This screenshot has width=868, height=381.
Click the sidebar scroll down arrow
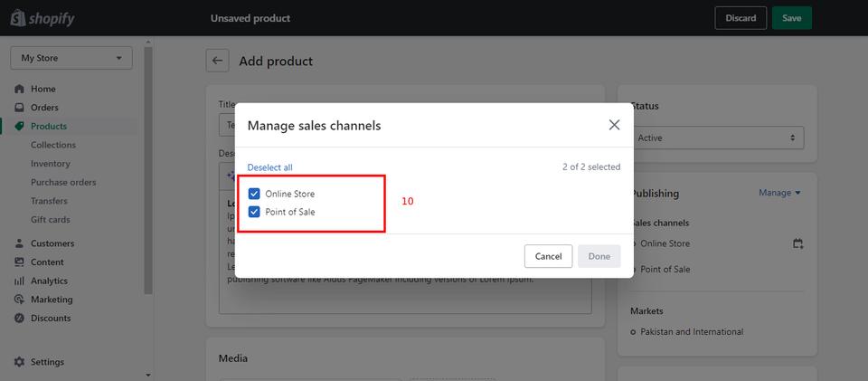(x=147, y=376)
